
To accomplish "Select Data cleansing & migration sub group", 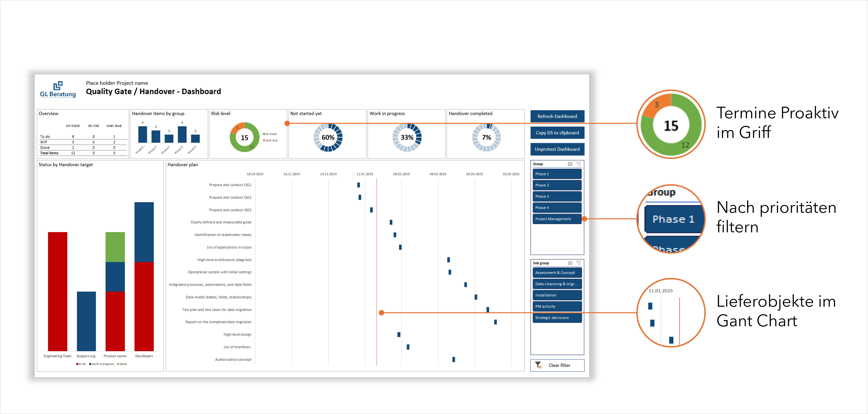I will coord(557,284).
